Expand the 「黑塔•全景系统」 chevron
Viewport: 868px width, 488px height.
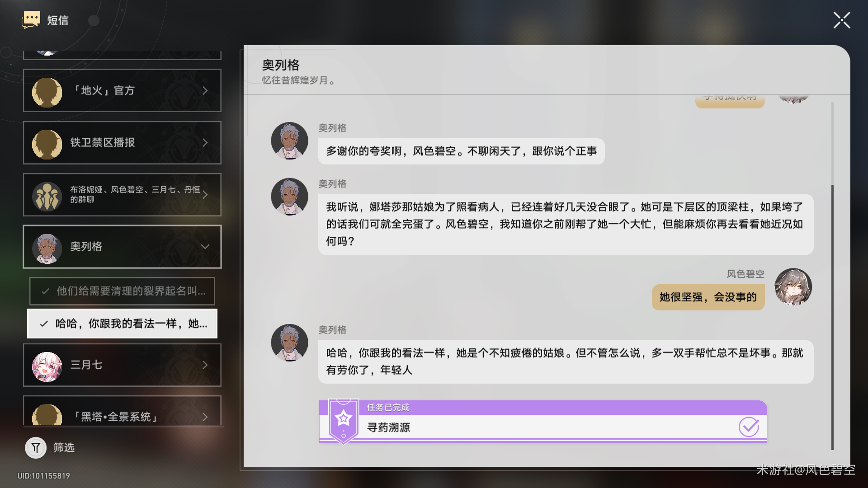(x=205, y=417)
